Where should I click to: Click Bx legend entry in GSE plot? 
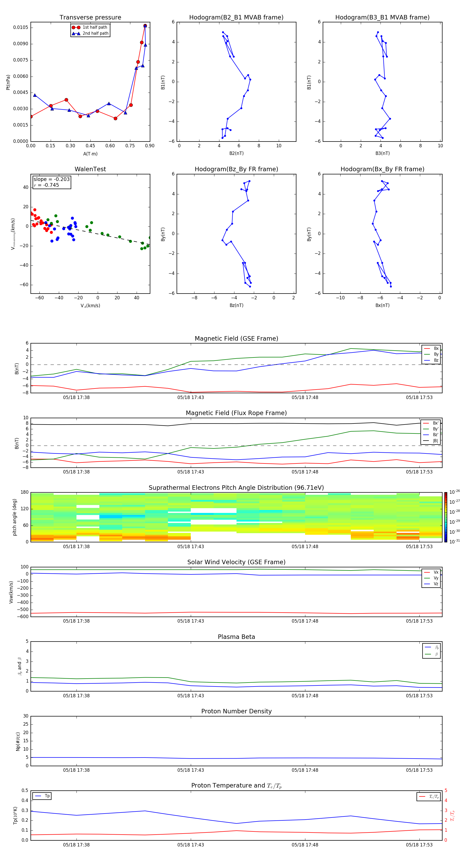pyautogui.click(x=431, y=349)
